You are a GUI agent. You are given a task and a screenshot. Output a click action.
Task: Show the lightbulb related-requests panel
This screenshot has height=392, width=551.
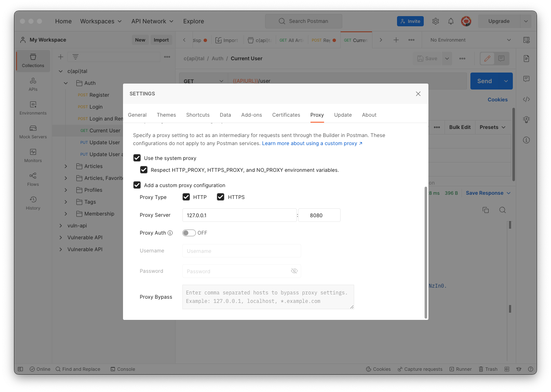point(526,120)
